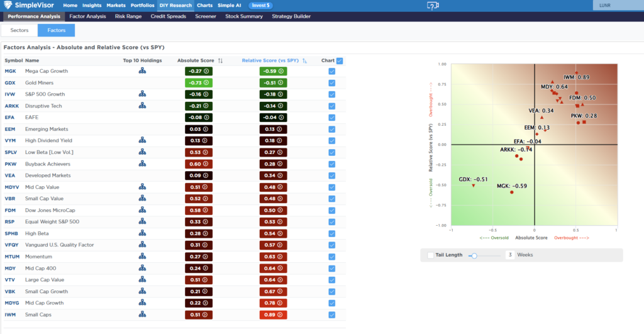Viewport: 644px width, 334px height.
Task: Expand EFA relative score -0.04 badge
Action: (x=273, y=118)
